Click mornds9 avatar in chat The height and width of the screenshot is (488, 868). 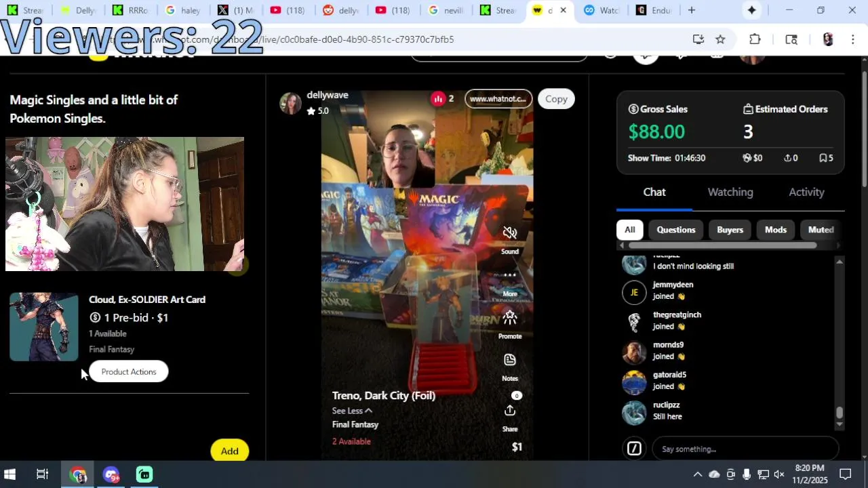pos(634,352)
